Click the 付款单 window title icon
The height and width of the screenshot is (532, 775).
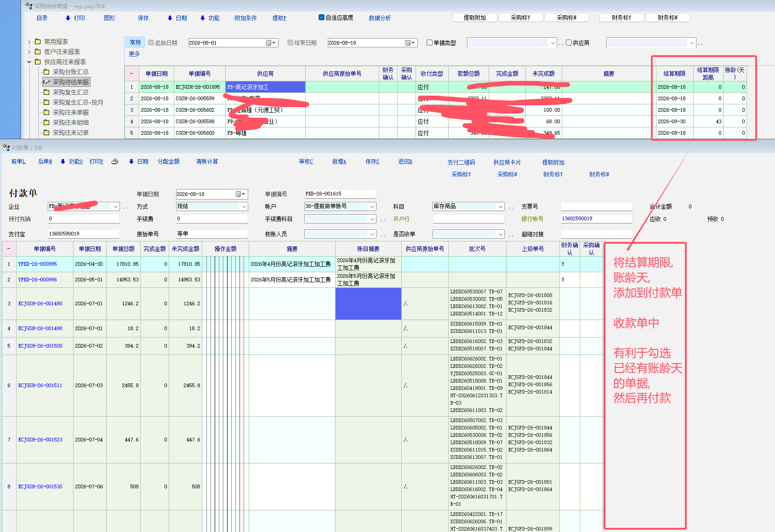click(6, 148)
